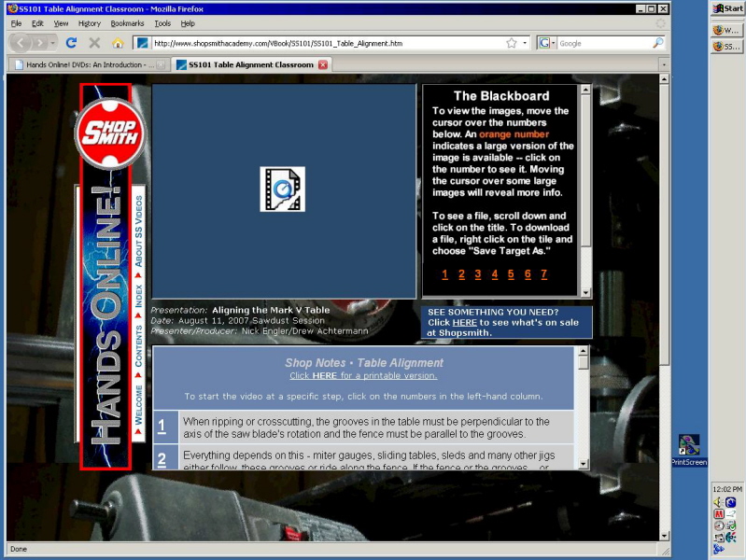Reload the current page

[x=71, y=43]
